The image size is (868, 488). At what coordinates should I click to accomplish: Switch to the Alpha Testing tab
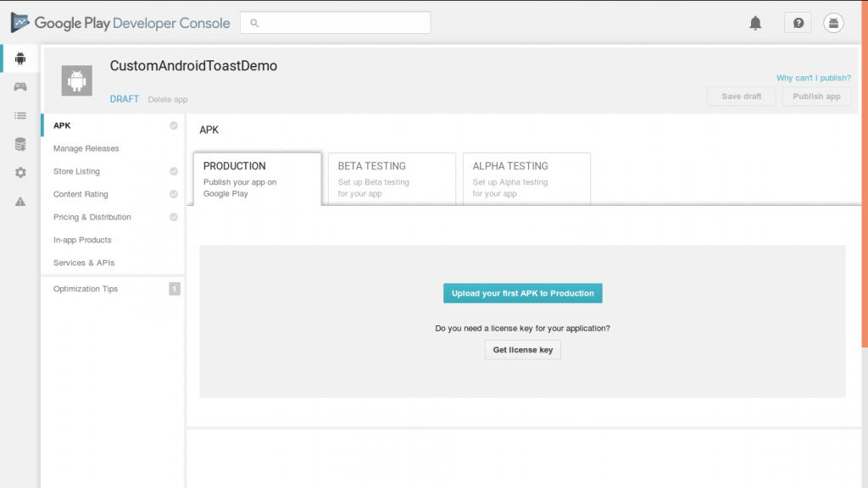(526, 179)
